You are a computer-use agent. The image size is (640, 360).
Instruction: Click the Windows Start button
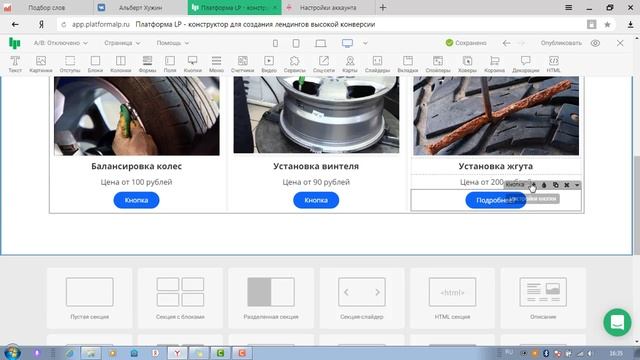(12, 353)
